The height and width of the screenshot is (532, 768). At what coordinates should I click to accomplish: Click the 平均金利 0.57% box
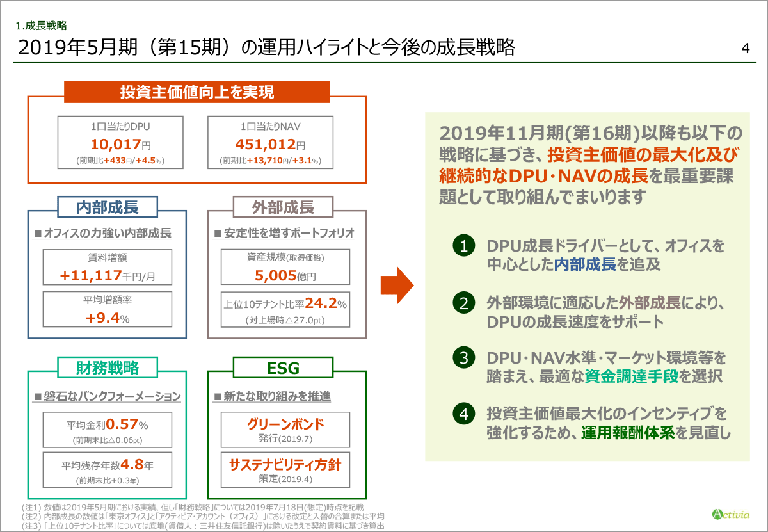tap(108, 430)
